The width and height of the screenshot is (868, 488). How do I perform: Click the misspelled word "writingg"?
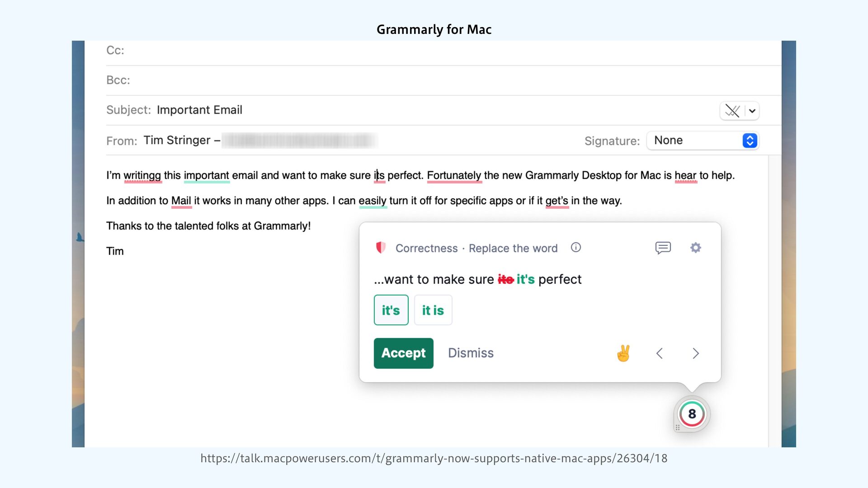pyautogui.click(x=142, y=175)
